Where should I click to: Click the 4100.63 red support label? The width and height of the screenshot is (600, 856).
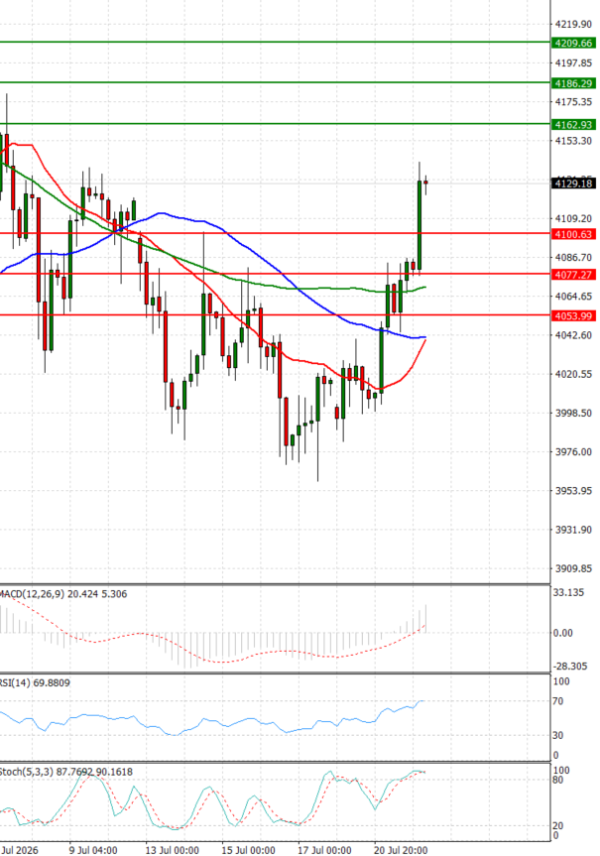tap(573, 234)
